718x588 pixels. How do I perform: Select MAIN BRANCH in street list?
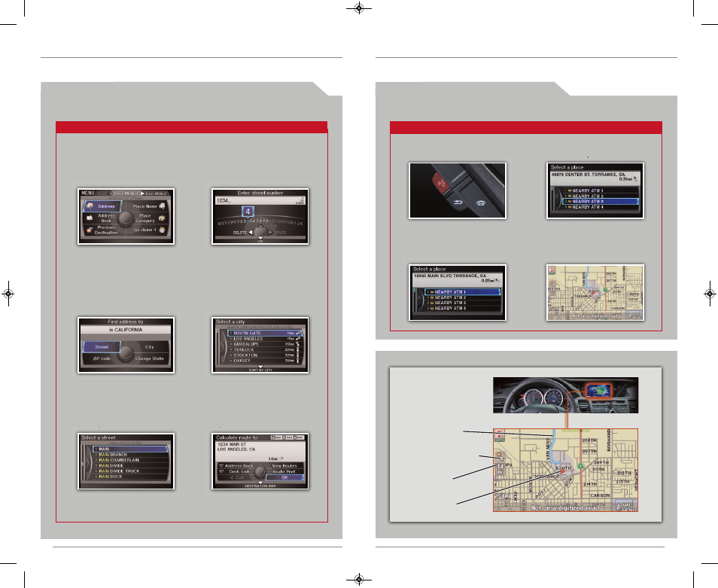pos(130,455)
